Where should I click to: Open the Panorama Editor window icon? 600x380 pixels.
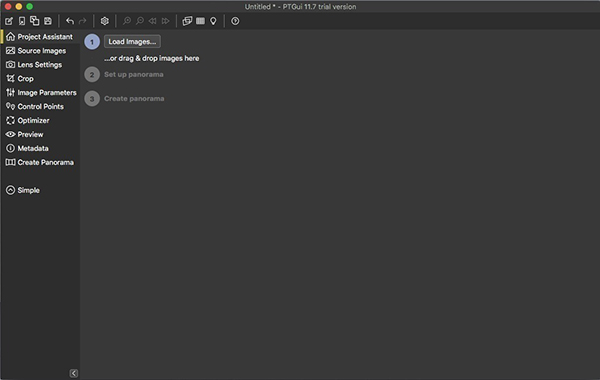(x=187, y=21)
